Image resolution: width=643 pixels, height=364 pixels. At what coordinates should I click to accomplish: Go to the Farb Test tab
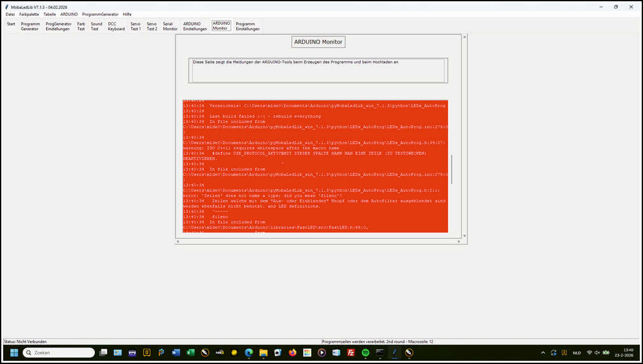coord(81,26)
